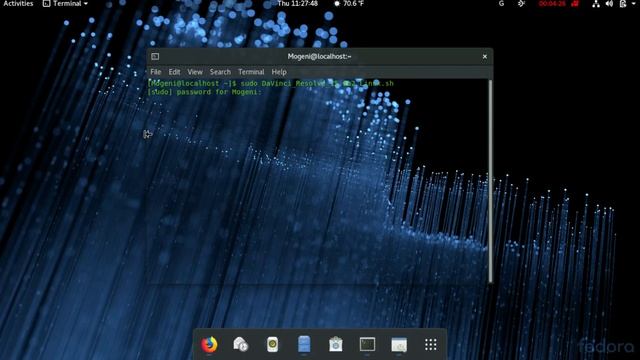Open the Help menu
Image resolution: width=640 pixels, height=360 pixels.
point(279,72)
